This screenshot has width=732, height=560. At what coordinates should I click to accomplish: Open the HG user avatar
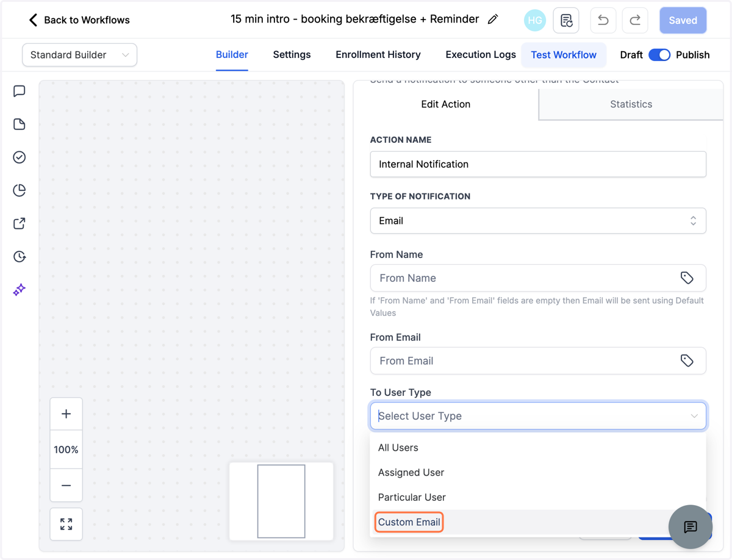[x=535, y=20]
